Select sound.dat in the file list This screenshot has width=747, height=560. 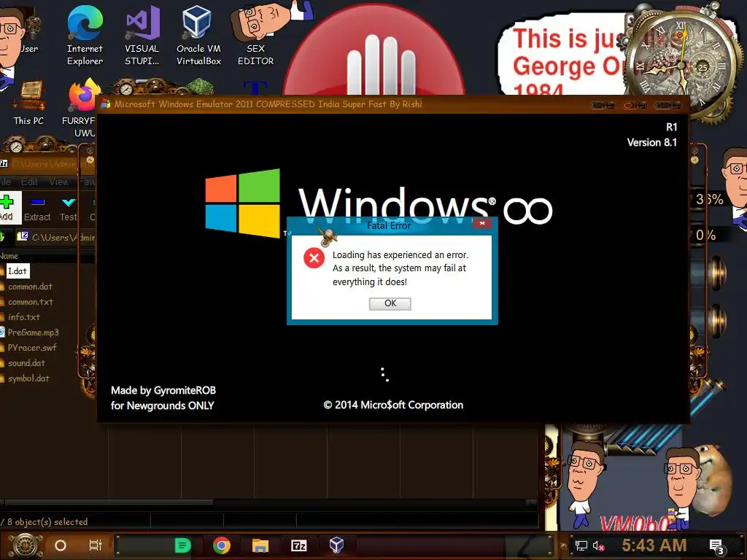point(26,363)
